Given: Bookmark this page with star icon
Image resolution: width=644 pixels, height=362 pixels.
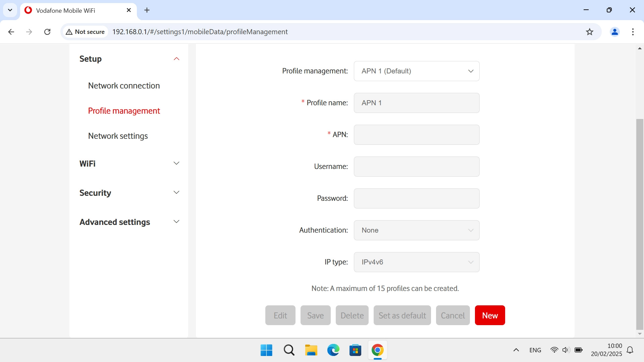Looking at the screenshot, I should point(589,32).
